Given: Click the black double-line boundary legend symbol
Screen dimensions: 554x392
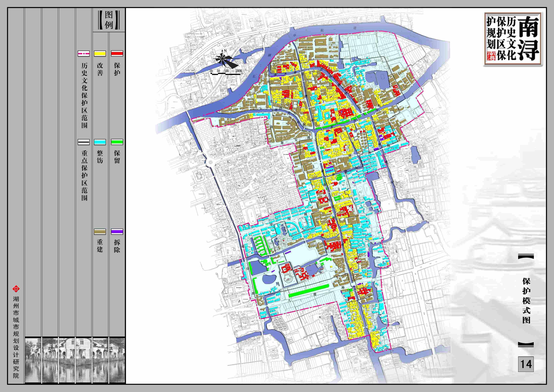Looking at the screenshot, I should (x=83, y=142).
